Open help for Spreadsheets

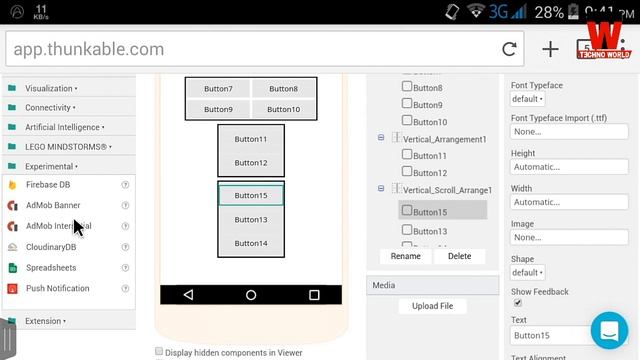click(x=125, y=268)
